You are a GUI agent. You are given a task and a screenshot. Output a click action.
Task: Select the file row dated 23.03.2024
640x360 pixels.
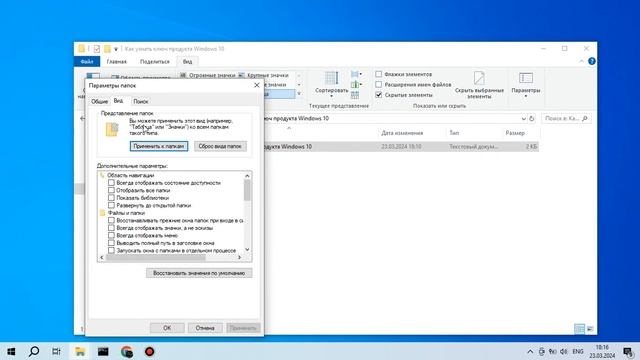401,147
